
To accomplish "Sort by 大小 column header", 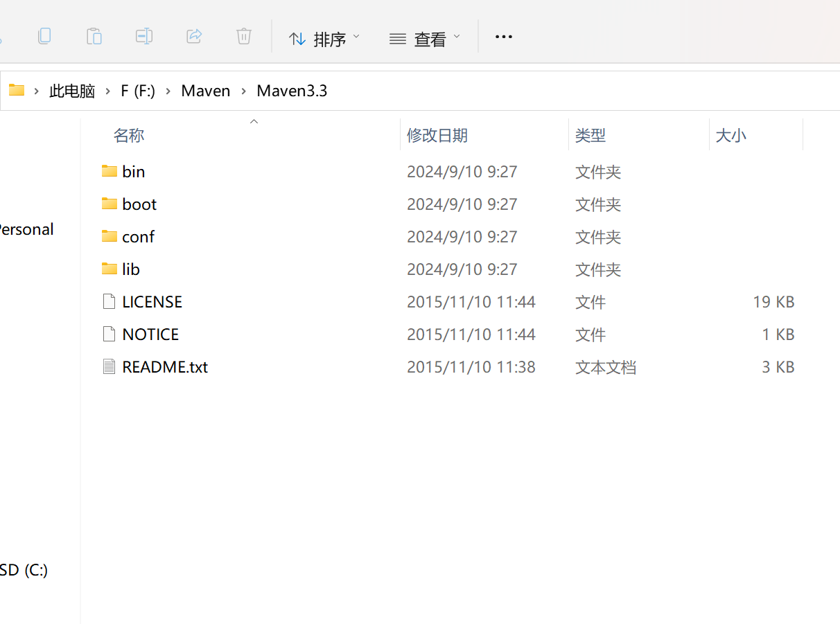I will pyautogui.click(x=730, y=135).
